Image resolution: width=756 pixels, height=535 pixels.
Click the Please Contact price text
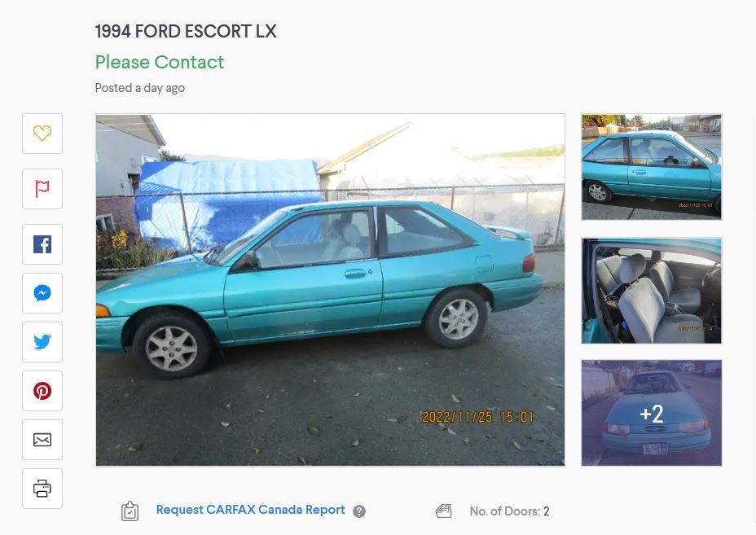[160, 62]
